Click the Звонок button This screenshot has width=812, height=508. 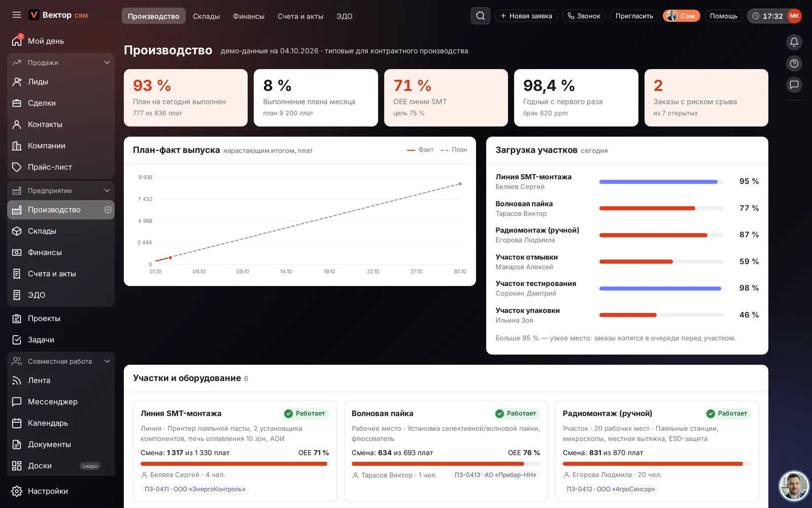pos(584,16)
